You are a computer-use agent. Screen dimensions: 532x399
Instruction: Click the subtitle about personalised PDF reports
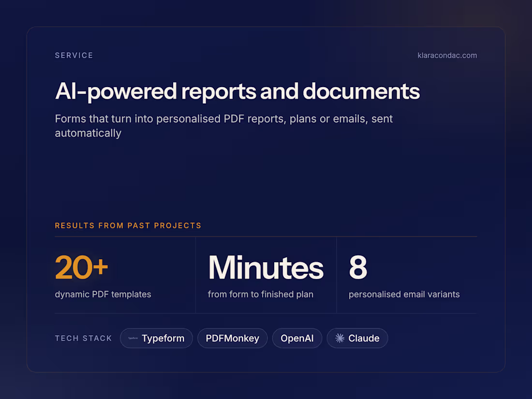click(x=223, y=126)
